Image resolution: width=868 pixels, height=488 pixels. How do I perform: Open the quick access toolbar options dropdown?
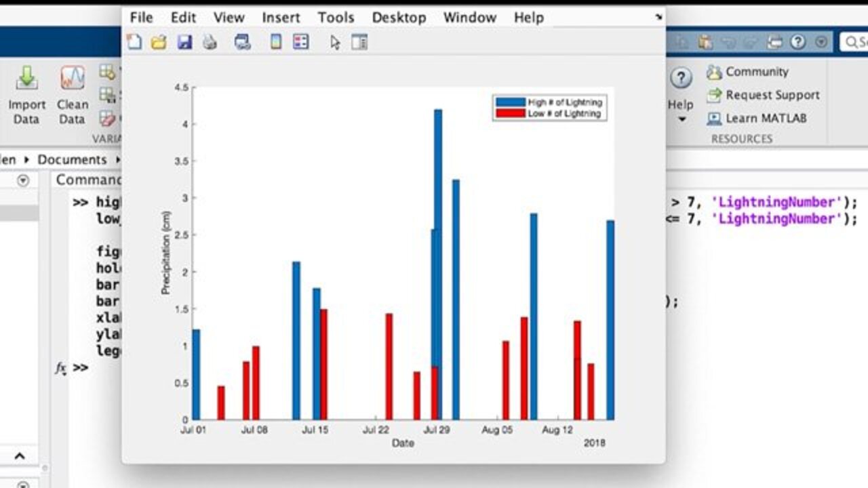coord(821,42)
